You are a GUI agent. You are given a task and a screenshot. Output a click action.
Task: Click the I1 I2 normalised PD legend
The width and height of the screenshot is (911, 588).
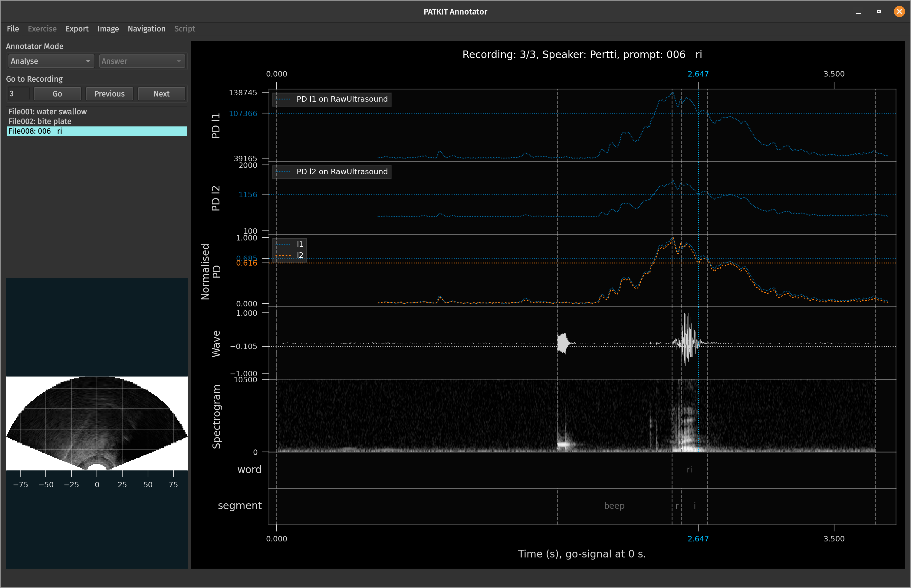(290, 249)
